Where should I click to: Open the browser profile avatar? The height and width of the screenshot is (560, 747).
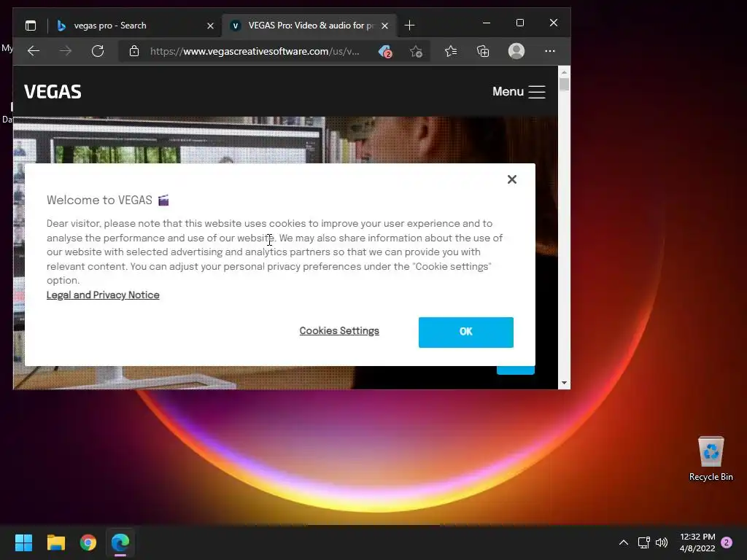[516, 51]
